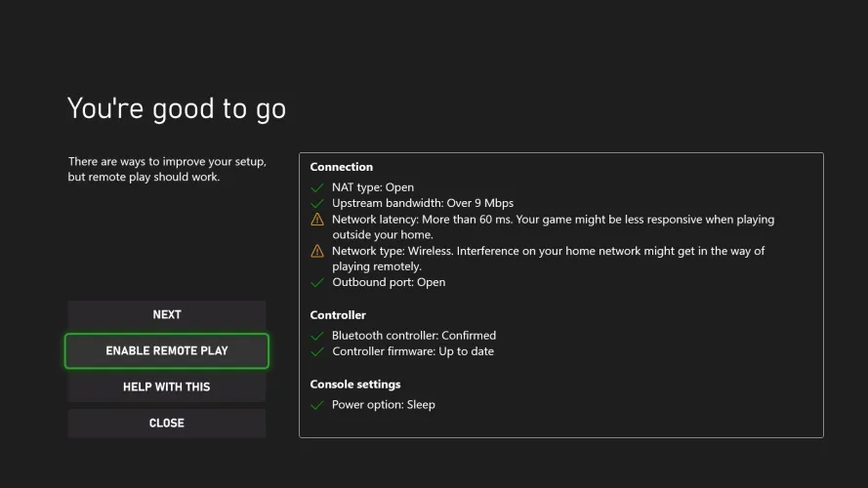Image resolution: width=868 pixels, height=488 pixels.
Task: Click the 'Upstream bandwidth: Over 9 Mbps' line
Action: click(x=423, y=203)
